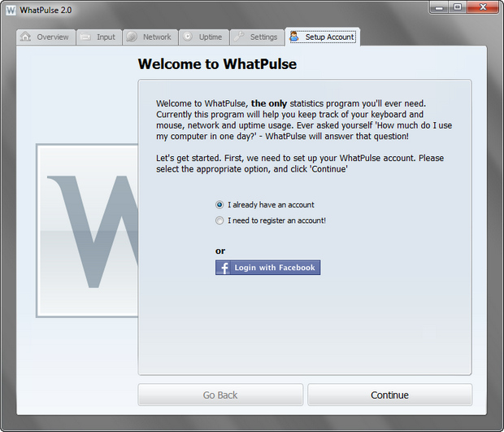This screenshot has height=432, width=504.
Task: Click the bold 'the only' text
Action: 269,103
